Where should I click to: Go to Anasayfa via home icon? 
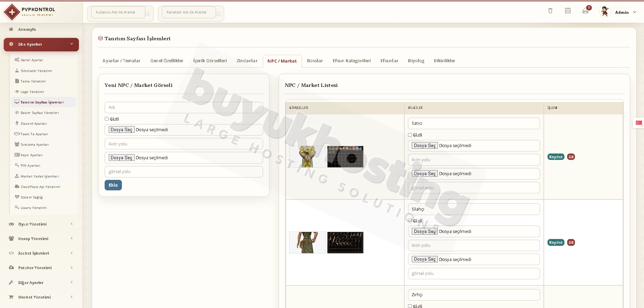click(11, 29)
